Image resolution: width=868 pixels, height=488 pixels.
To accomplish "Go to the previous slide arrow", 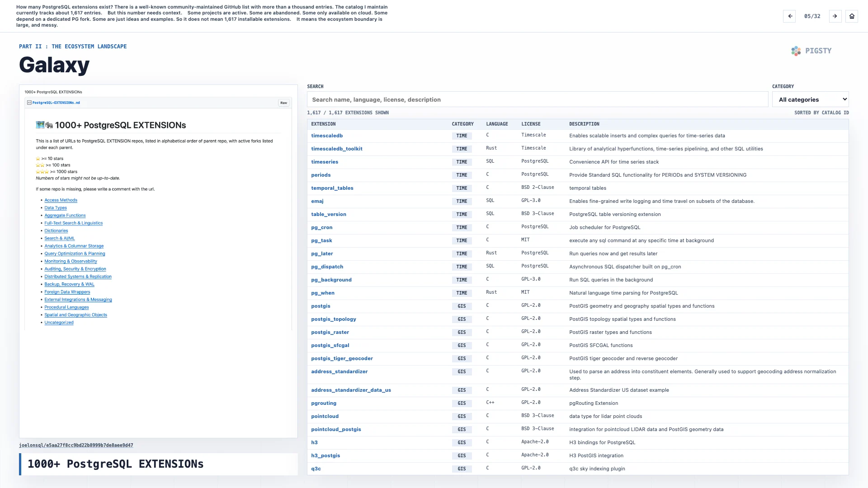I will (789, 16).
